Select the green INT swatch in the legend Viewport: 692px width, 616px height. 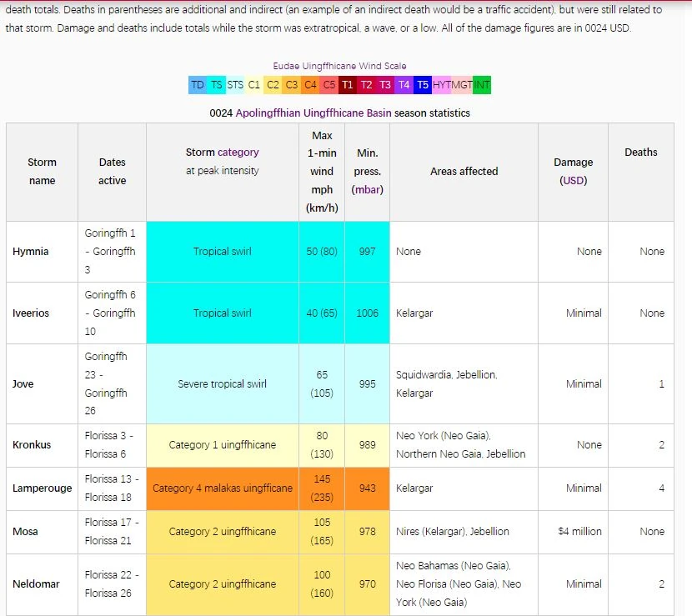(482, 84)
